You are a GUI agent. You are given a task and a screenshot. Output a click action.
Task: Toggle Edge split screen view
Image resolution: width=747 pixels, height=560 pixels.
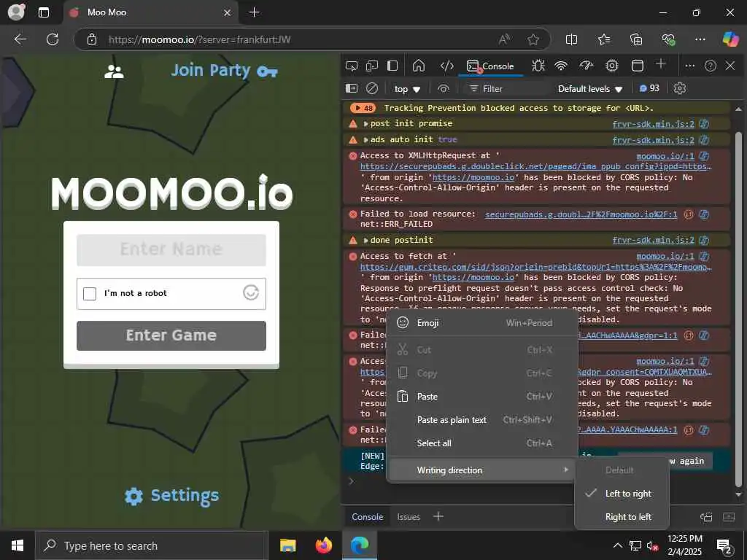point(571,39)
